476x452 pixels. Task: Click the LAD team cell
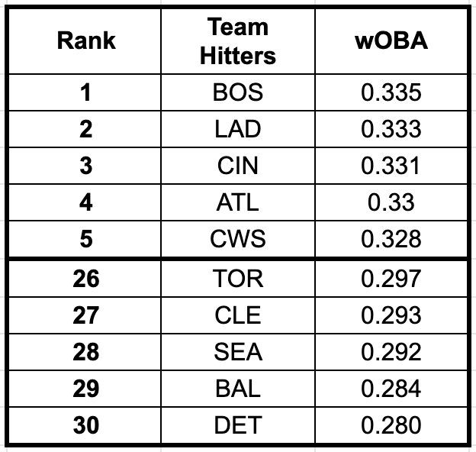[x=238, y=129]
